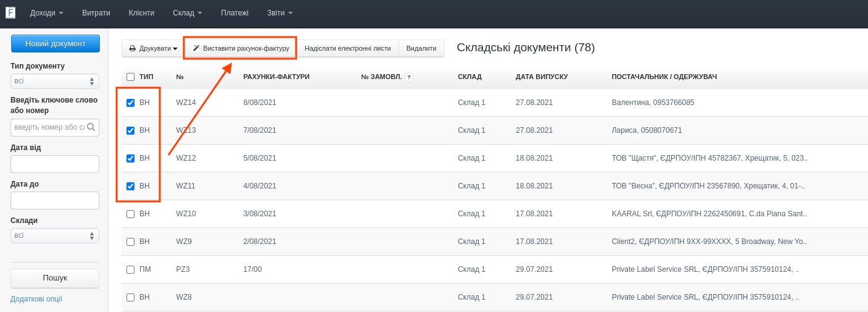
Task: Click the app logo icon in top bar
Action: click(10, 12)
